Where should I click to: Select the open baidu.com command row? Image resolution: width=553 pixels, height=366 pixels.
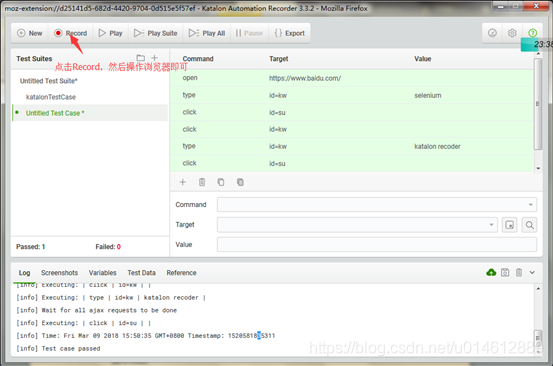(x=352, y=78)
